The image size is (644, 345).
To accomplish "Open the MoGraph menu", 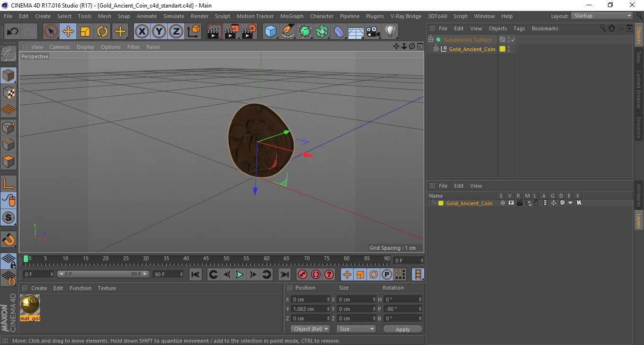I will point(292,16).
